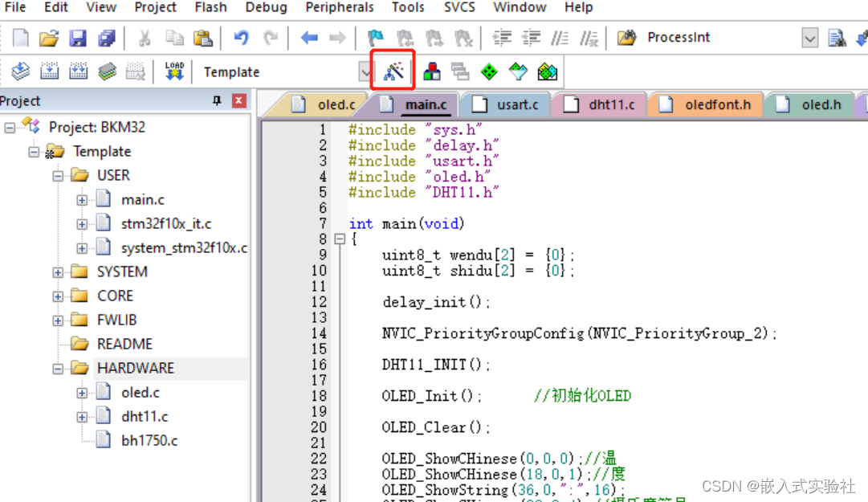Open the Template target dropdown
The image size is (868, 502).
[365, 72]
